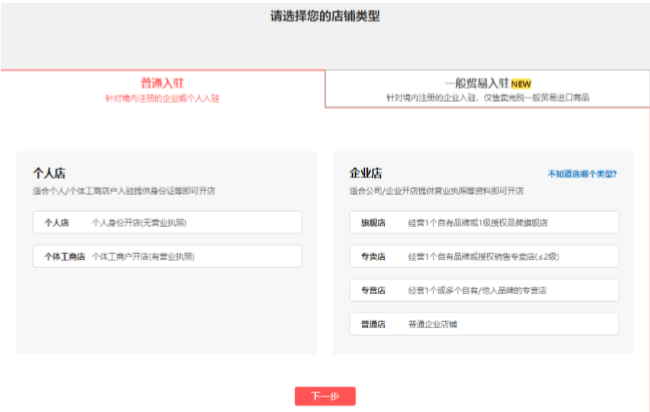The height and width of the screenshot is (412, 650).
Task: Select the 普通店 enterprise option
Action: (x=484, y=324)
